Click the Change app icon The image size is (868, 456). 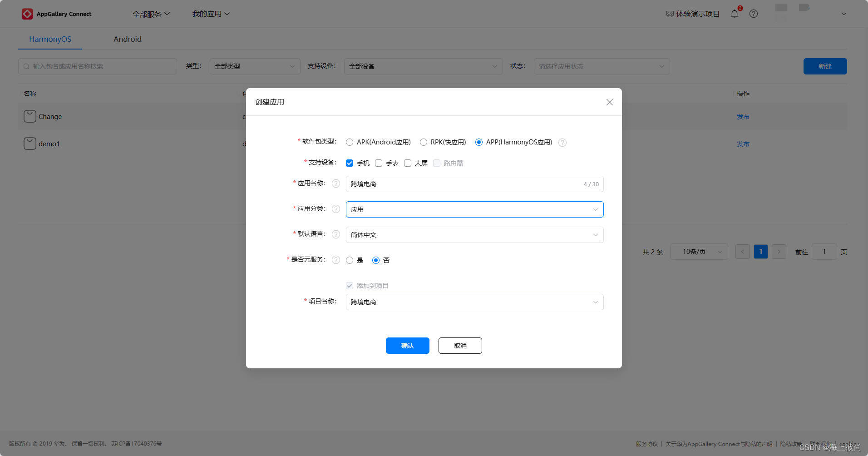[30, 116]
